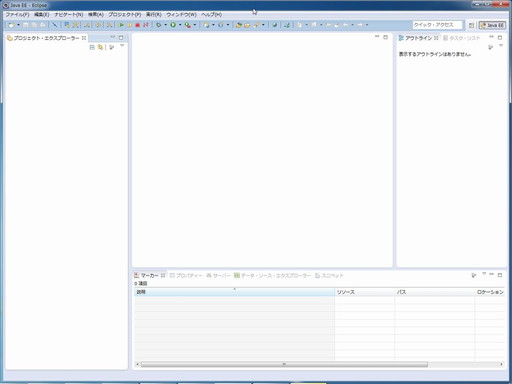This screenshot has height=384, width=512.
Task: Select the アウトライン tab
Action: pyautogui.click(x=418, y=38)
